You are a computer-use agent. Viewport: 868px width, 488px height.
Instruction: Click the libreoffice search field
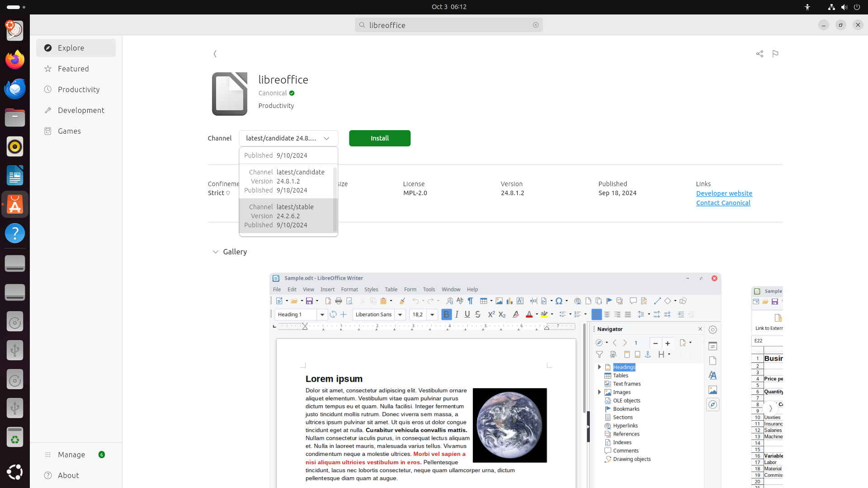coord(448,25)
